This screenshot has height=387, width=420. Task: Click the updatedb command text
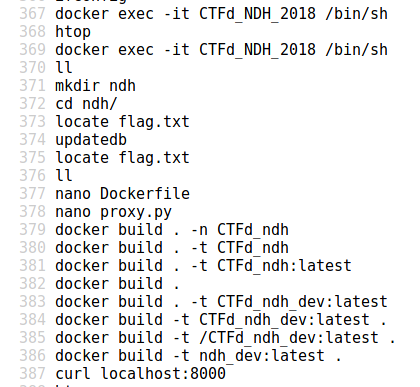point(91,140)
